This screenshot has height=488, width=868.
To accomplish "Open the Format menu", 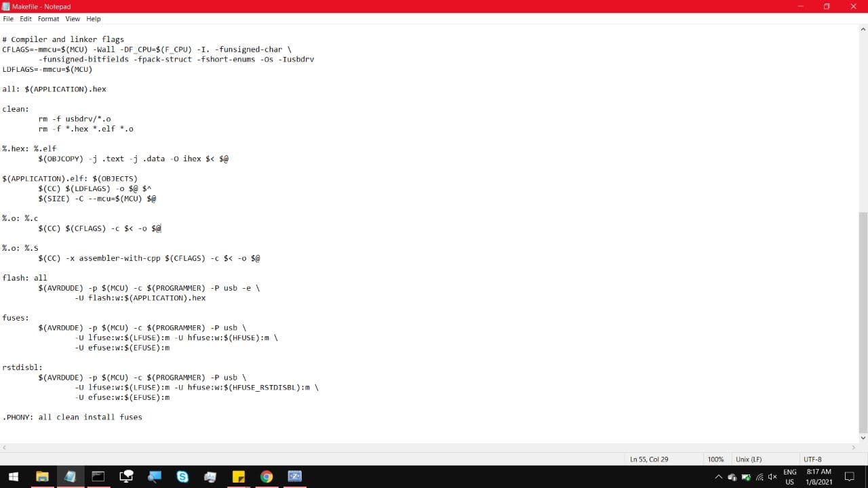I will [x=48, y=19].
